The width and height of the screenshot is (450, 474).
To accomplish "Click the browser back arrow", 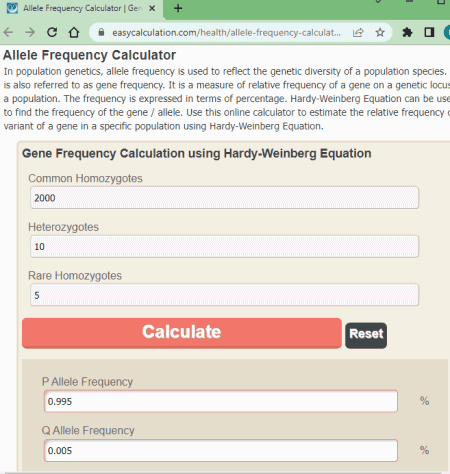I will 8,32.
